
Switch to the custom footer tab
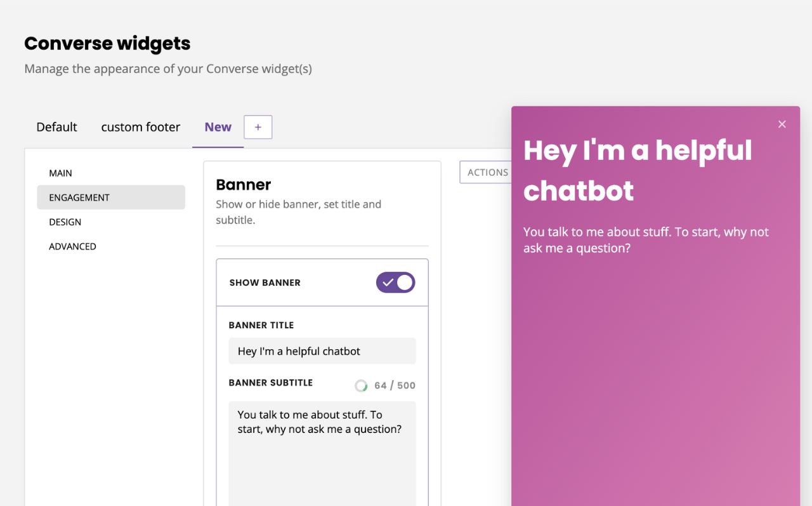[140, 127]
